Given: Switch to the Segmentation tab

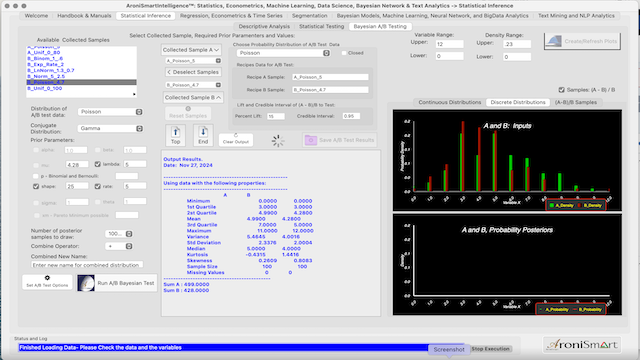Looking at the screenshot, I should point(309,16).
